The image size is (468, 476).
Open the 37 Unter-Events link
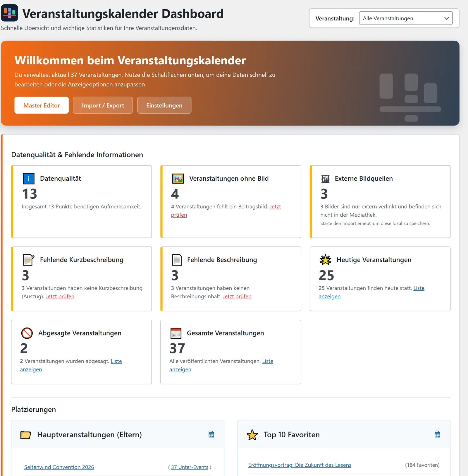tap(190, 467)
